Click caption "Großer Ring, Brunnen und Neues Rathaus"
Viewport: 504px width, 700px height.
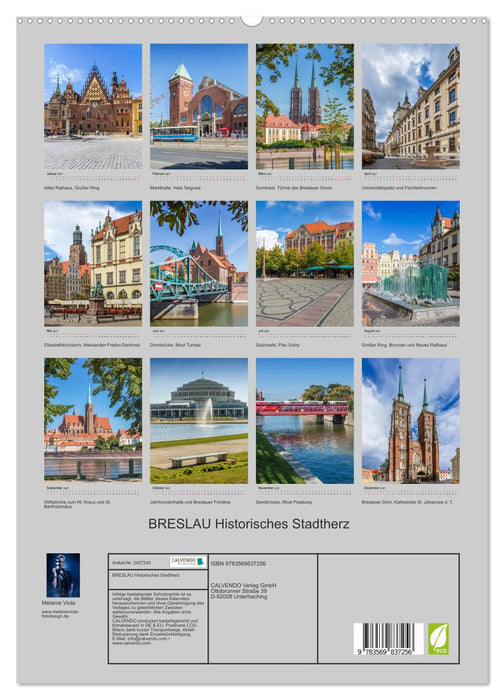pyautogui.click(x=404, y=345)
